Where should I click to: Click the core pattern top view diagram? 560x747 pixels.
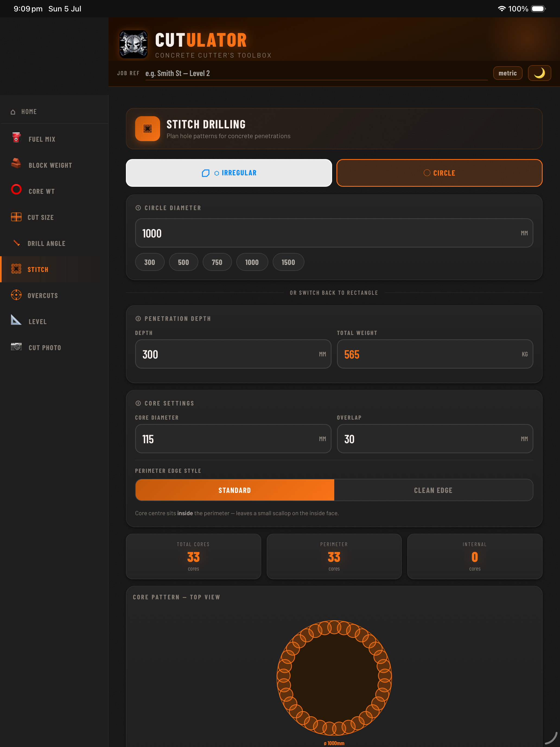pyautogui.click(x=334, y=678)
